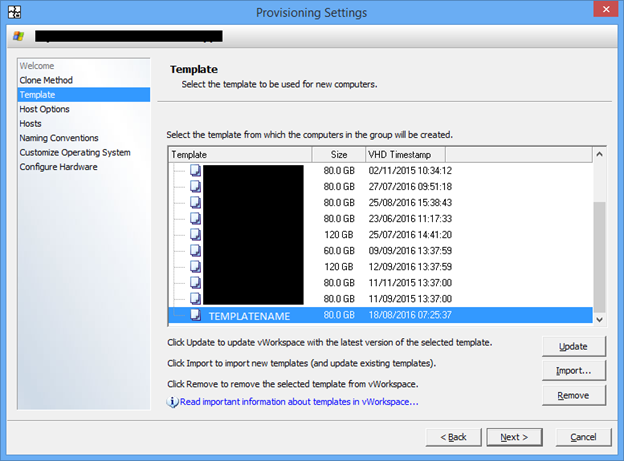The width and height of the screenshot is (624, 461).
Task: Click the Update button
Action: pos(573,346)
